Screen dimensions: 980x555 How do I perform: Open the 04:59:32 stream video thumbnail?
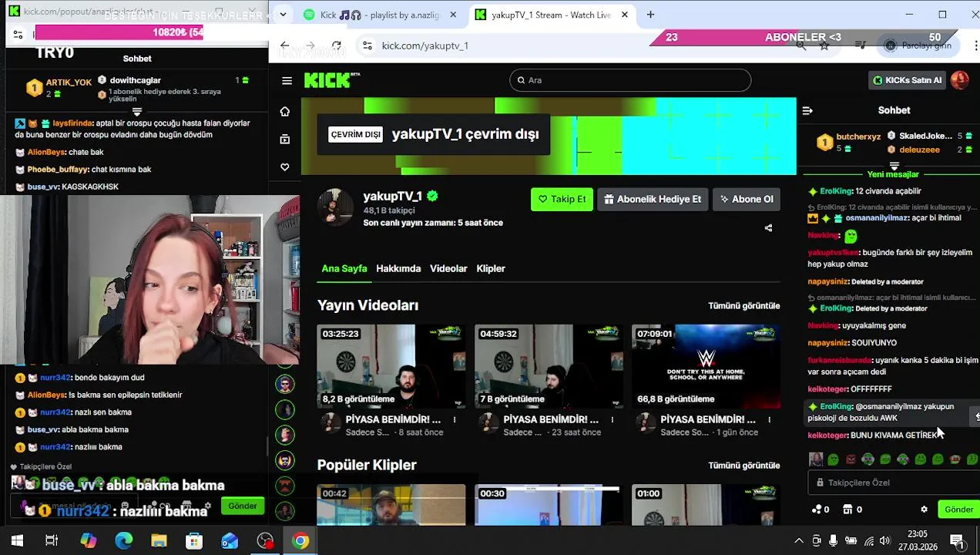(549, 366)
